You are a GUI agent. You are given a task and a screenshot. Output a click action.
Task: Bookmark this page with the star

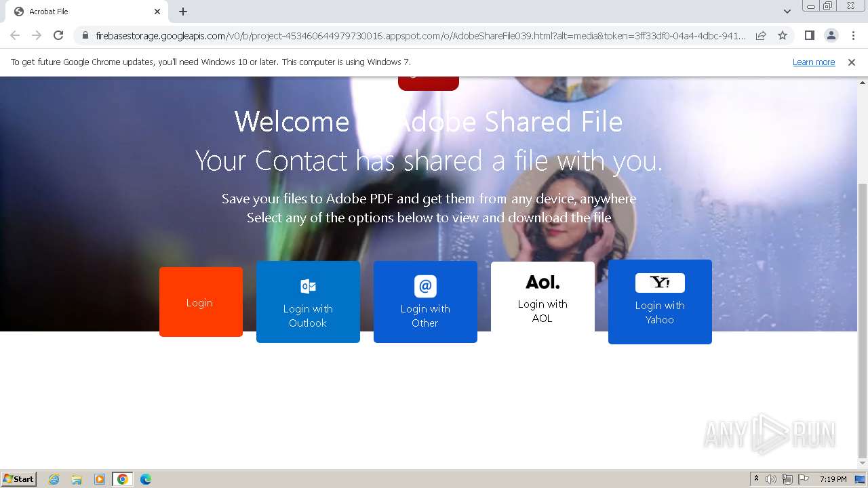pos(783,35)
